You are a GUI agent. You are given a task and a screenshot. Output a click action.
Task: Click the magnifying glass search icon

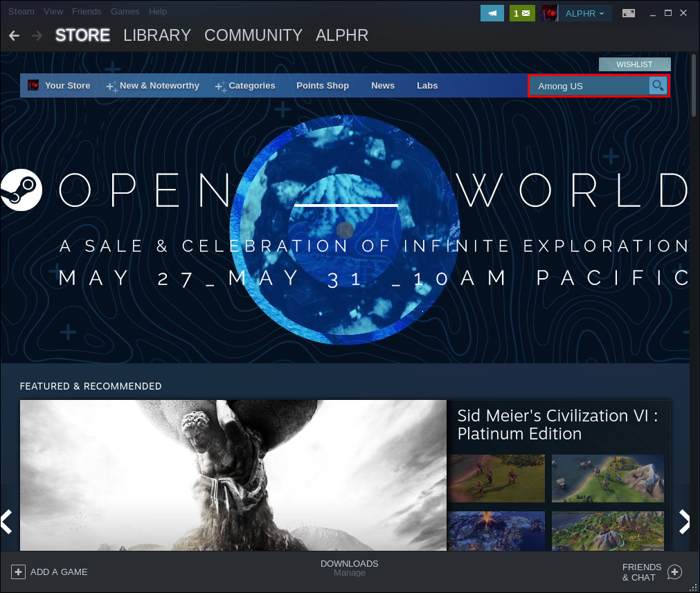pos(658,86)
